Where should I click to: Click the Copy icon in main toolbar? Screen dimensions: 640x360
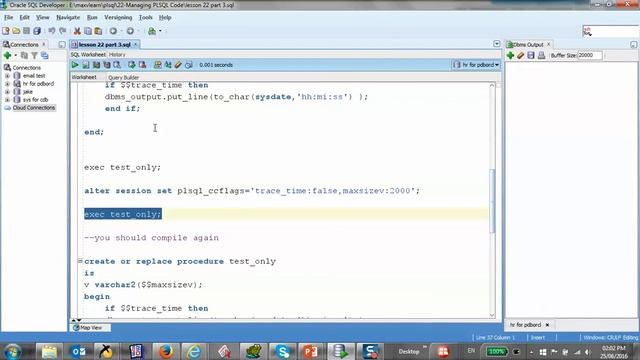pyautogui.click(x=88, y=31)
